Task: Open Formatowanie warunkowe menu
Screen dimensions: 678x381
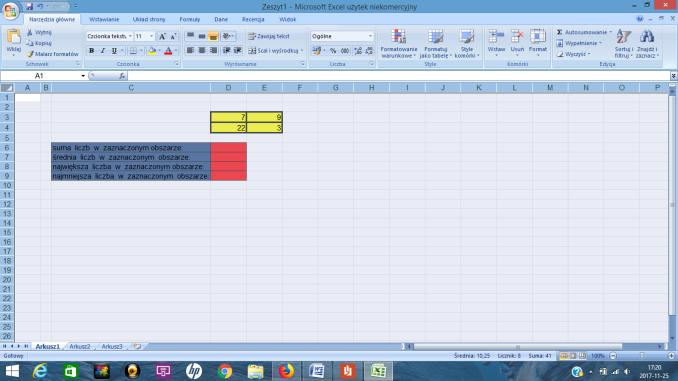Action: [399, 43]
